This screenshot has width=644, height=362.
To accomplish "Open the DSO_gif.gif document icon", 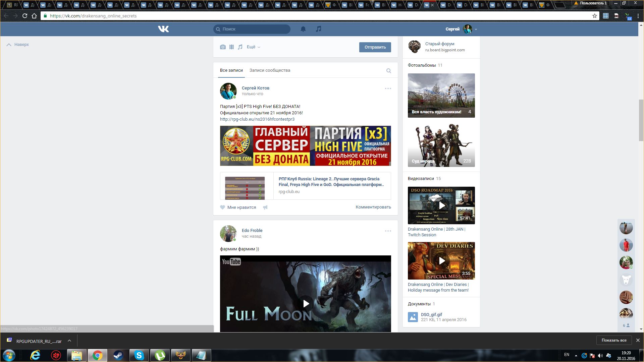I will tap(413, 317).
